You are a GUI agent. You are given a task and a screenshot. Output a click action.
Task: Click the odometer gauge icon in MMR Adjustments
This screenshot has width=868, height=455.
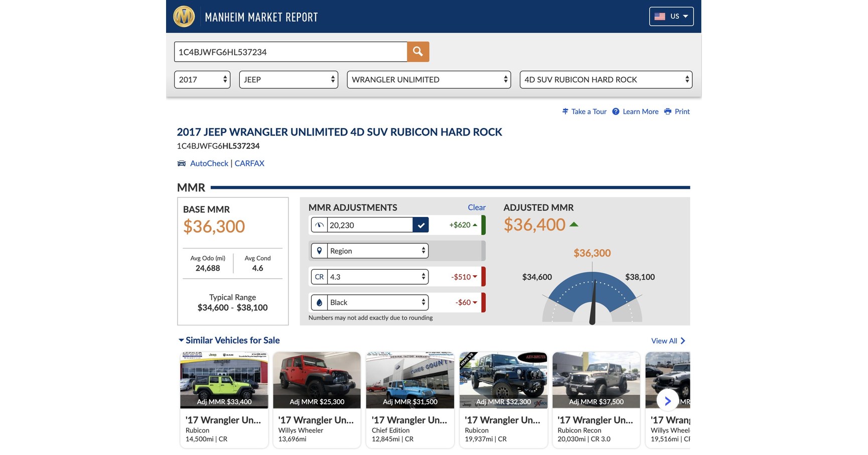319,225
